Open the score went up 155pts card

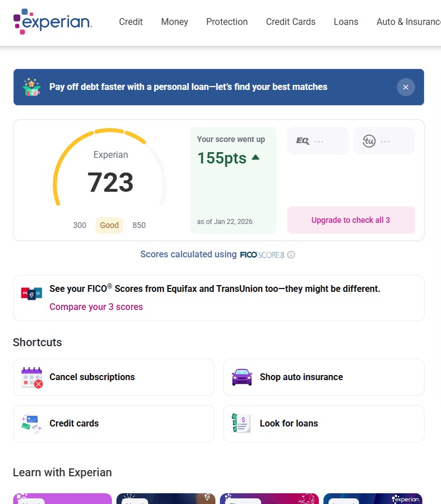233,180
